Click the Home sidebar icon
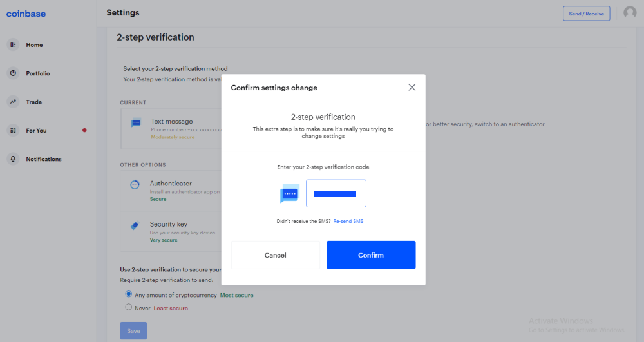Image resolution: width=644 pixels, height=342 pixels. pos(13,44)
